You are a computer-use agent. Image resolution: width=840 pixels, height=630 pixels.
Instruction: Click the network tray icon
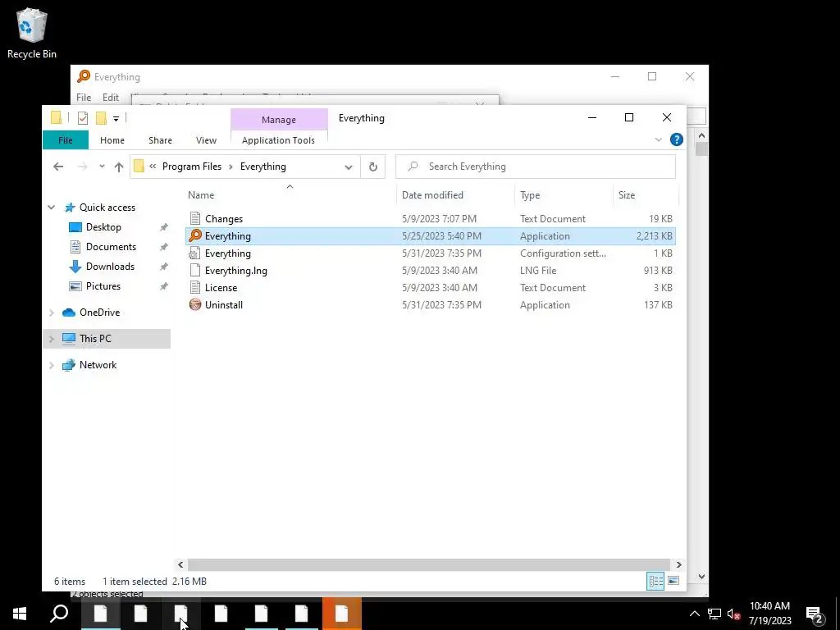click(714, 614)
